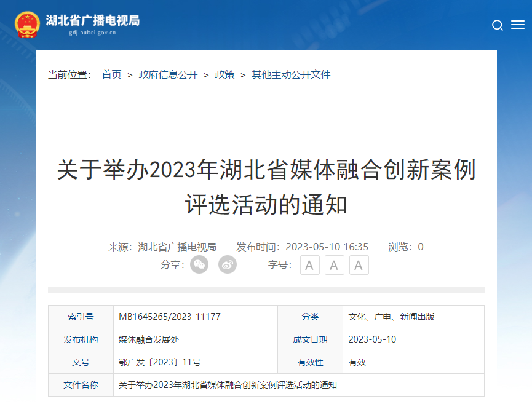Open the hamburger menu icon

coord(518,25)
